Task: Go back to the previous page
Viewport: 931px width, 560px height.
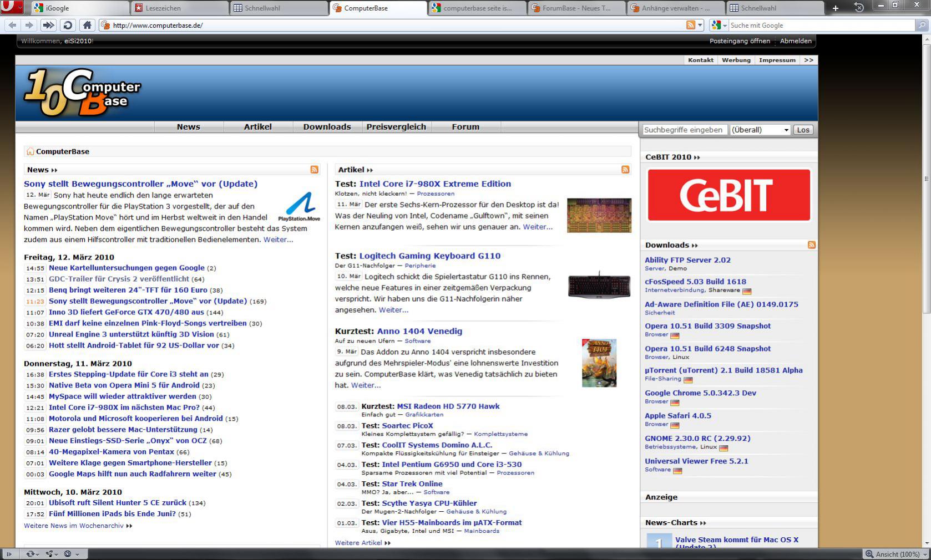Action: pos(13,25)
